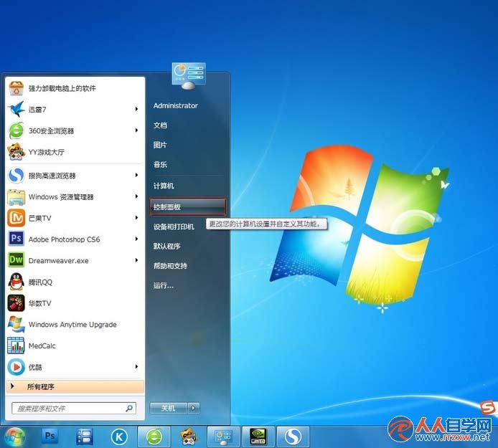Launch the Sogou high-speed browser icon
The width and height of the screenshot is (498, 448).
click(17, 175)
